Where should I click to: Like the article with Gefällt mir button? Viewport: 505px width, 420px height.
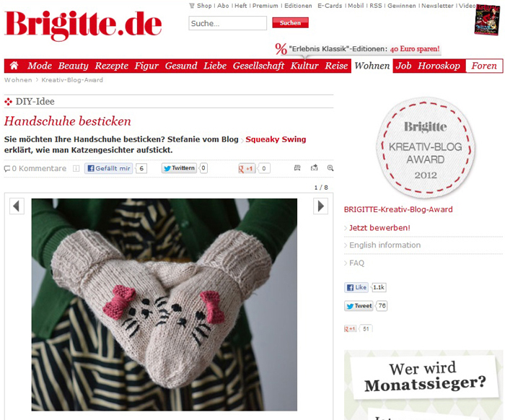point(109,168)
